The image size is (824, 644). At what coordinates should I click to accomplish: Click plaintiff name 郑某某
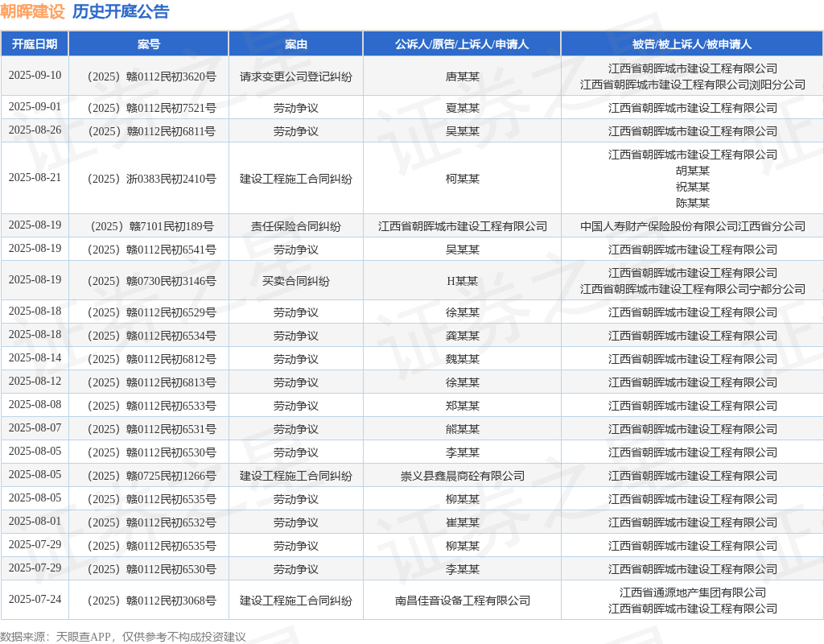coord(463,406)
